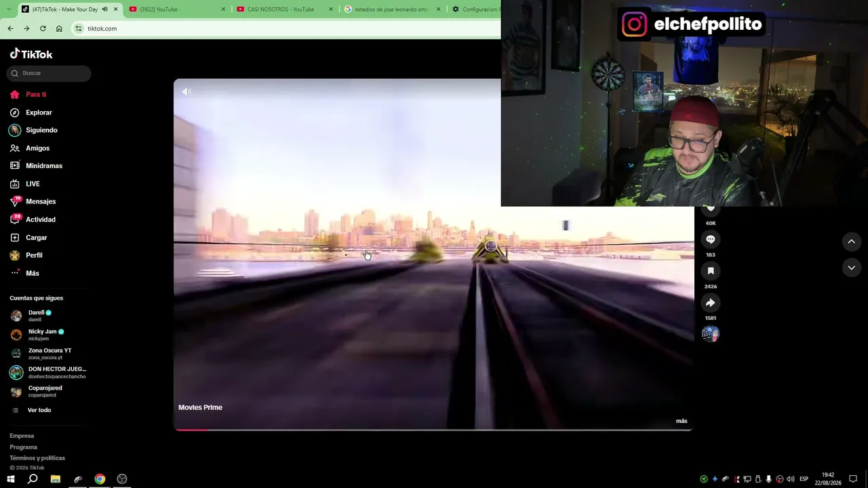Screen dimensions: 868x488
Task: Expand the Chrome tab search dropdown
Action: point(9,9)
